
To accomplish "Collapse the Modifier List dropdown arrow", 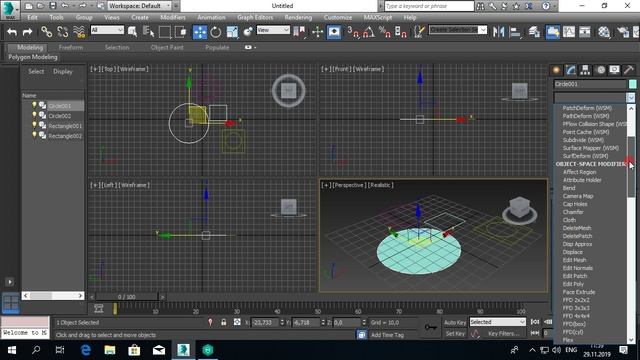I will [x=631, y=98].
